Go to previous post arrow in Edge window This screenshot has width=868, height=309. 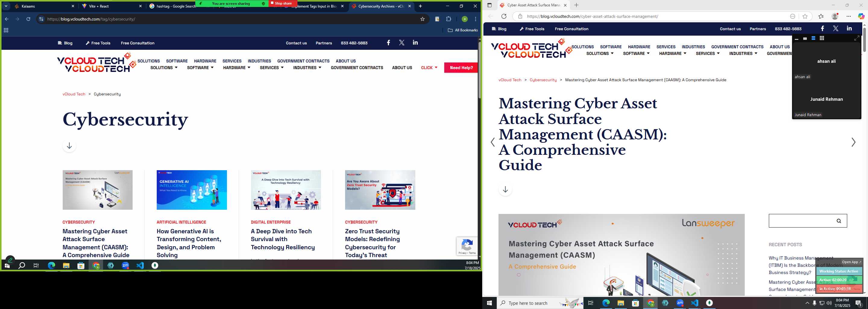(x=493, y=142)
